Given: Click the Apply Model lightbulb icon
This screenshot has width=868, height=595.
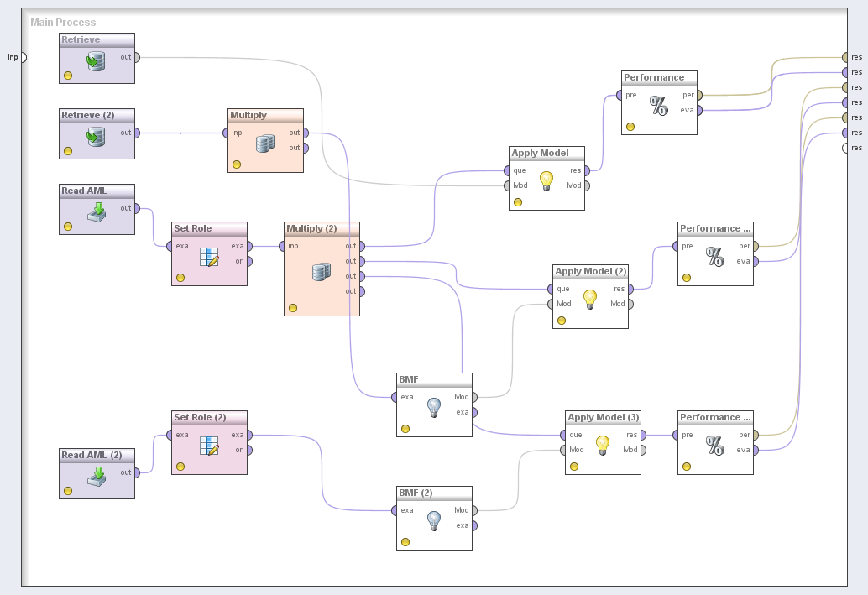Looking at the screenshot, I should [546, 180].
